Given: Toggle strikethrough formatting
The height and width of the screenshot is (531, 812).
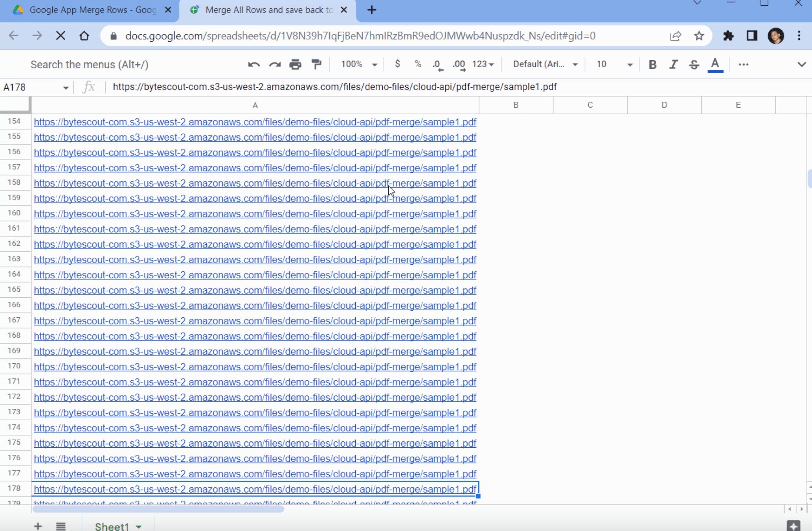Looking at the screenshot, I should (x=694, y=64).
